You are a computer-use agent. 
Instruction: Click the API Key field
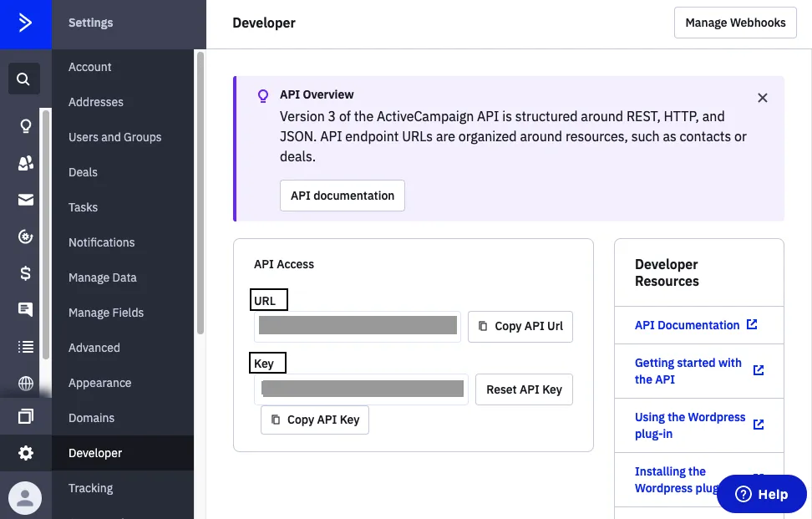click(x=361, y=389)
